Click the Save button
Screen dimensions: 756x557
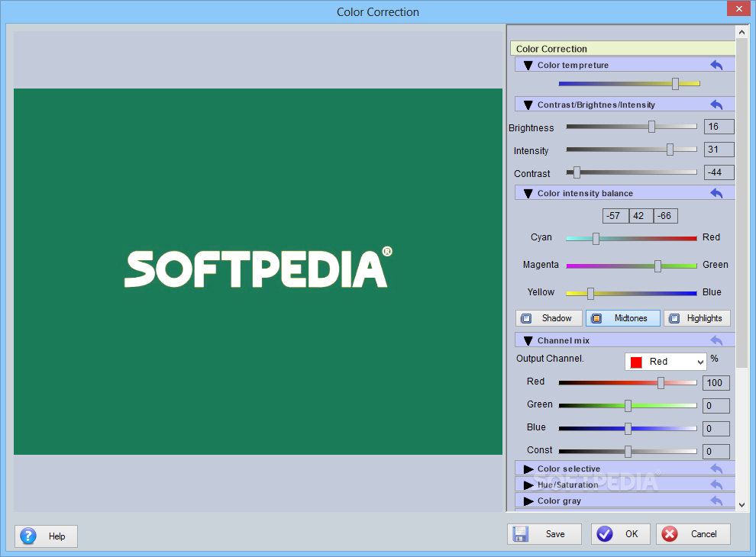(x=544, y=534)
